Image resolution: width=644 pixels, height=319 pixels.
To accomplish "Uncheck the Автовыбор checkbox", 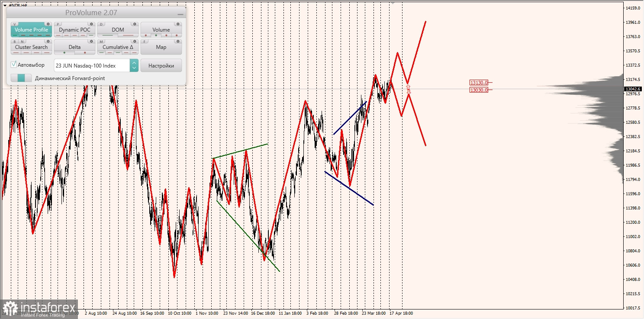I will pos(14,64).
